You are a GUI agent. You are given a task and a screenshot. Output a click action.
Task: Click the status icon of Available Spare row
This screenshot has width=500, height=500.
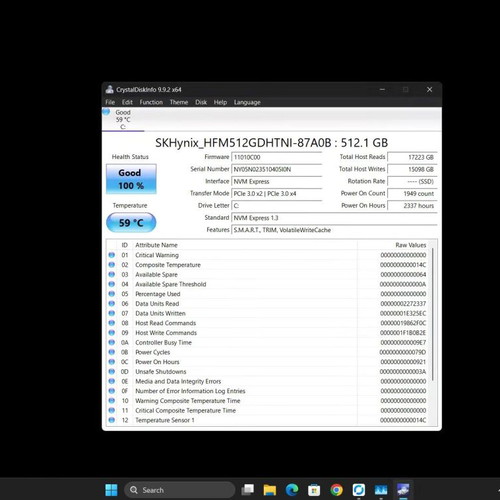[x=112, y=274]
